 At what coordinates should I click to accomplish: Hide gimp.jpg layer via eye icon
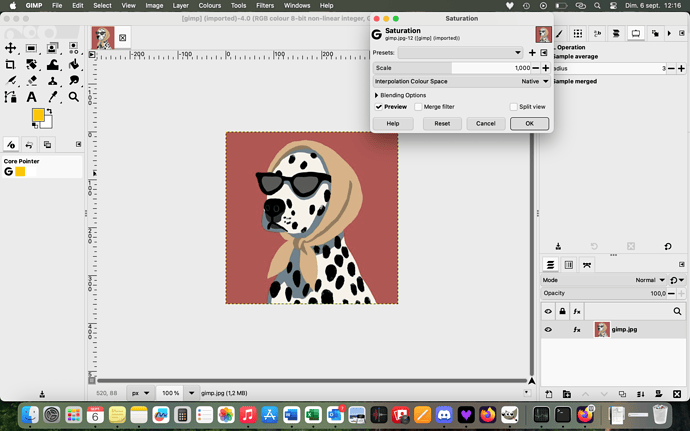548,329
